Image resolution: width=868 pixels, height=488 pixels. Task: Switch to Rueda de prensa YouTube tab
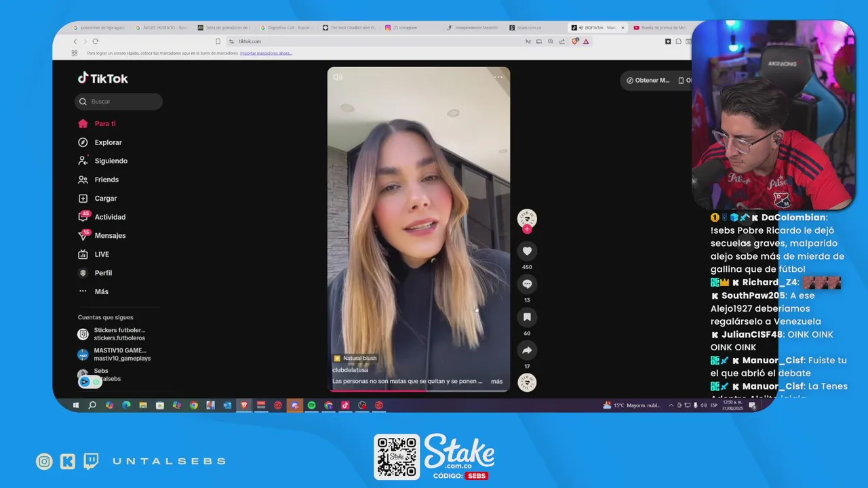click(659, 28)
